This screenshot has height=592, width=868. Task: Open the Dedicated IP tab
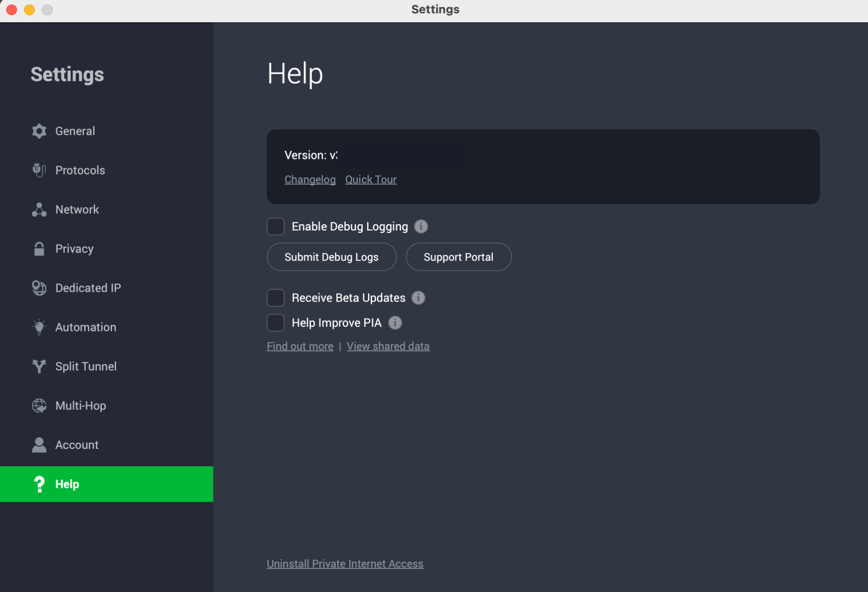click(x=88, y=288)
